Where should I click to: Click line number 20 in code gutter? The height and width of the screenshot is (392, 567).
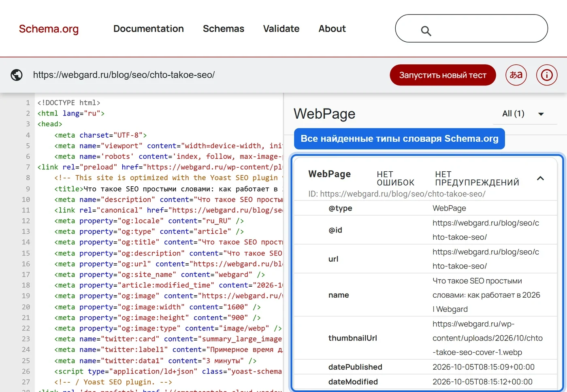tap(26, 307)
